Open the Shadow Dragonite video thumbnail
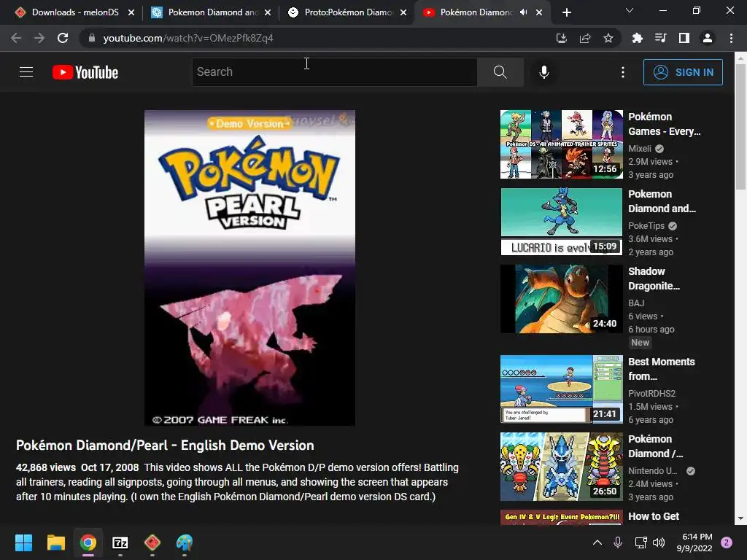The width and height of the screenshot is (747, 560). [561, 299]
